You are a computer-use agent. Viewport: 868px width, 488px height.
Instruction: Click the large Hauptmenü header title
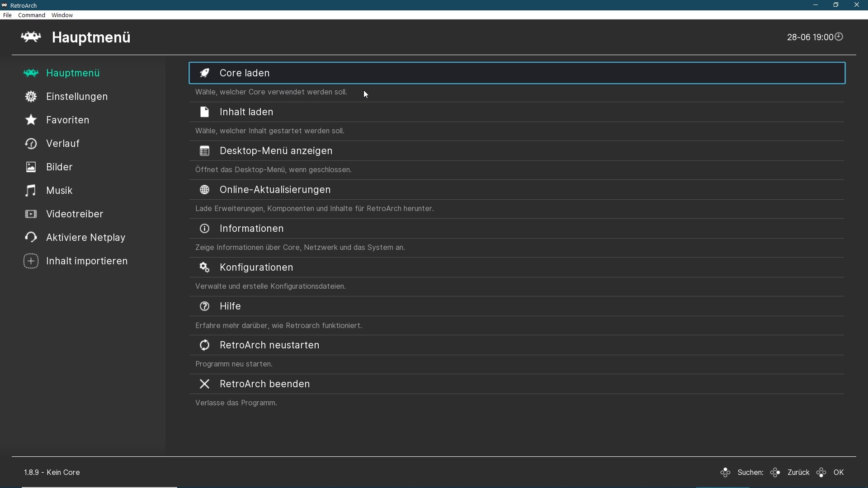(91, 37)
